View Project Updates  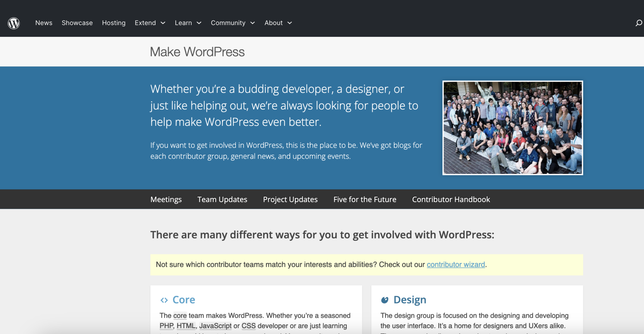pyautogui.click(x=290, y=199)
